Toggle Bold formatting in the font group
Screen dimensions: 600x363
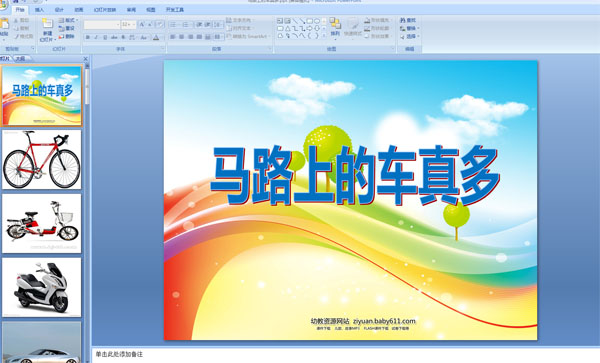click(x=88, y=37)
